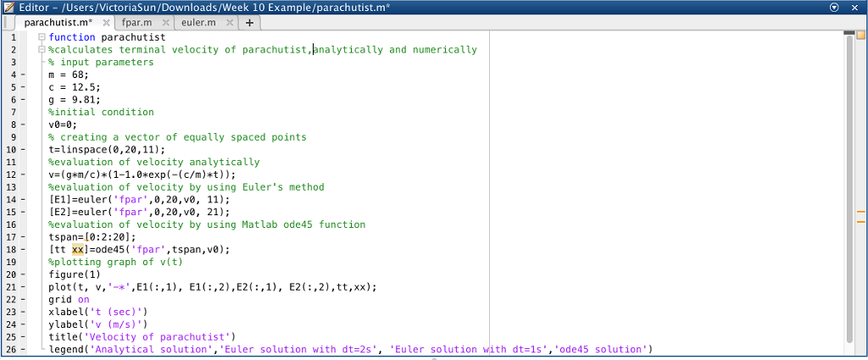Switch to the parachutist.m* tab
Viewport: 868px width, 360px height.
[58, 23]
